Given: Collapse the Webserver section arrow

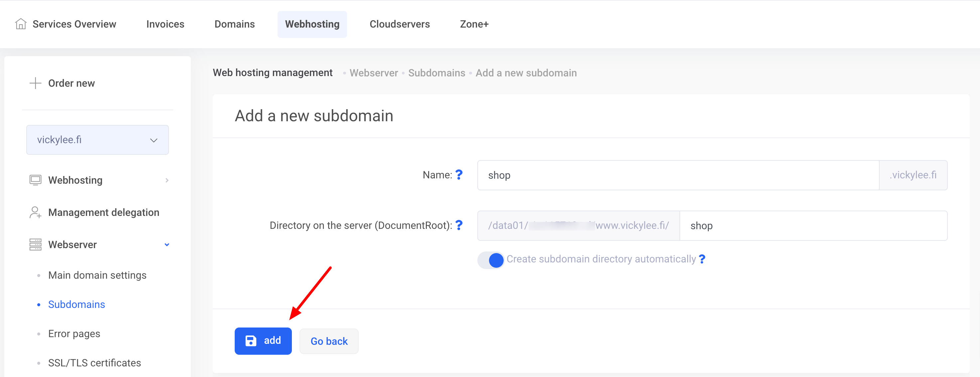Looking at the screenshot, I should point(167,245).
